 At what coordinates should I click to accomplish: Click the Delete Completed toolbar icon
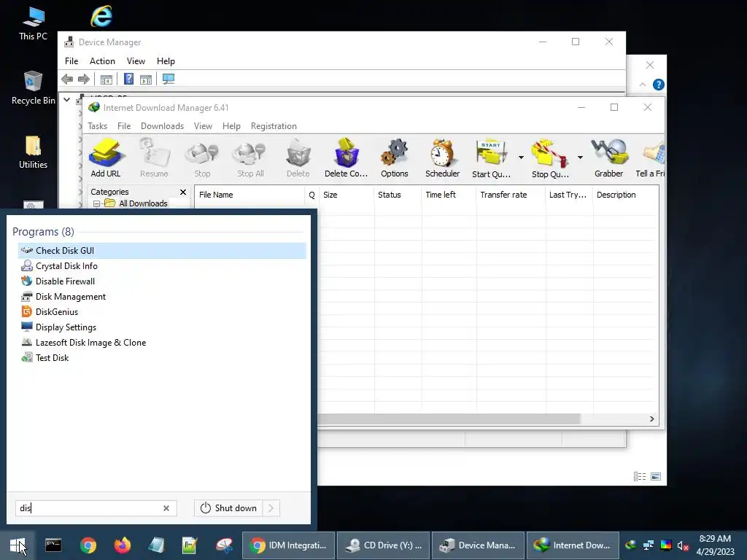tap(347, 157)
